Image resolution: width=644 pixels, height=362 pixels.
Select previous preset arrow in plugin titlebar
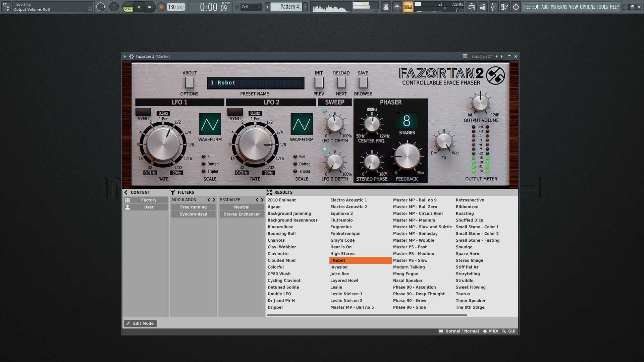pyautogui.click(x=496, y=56)
